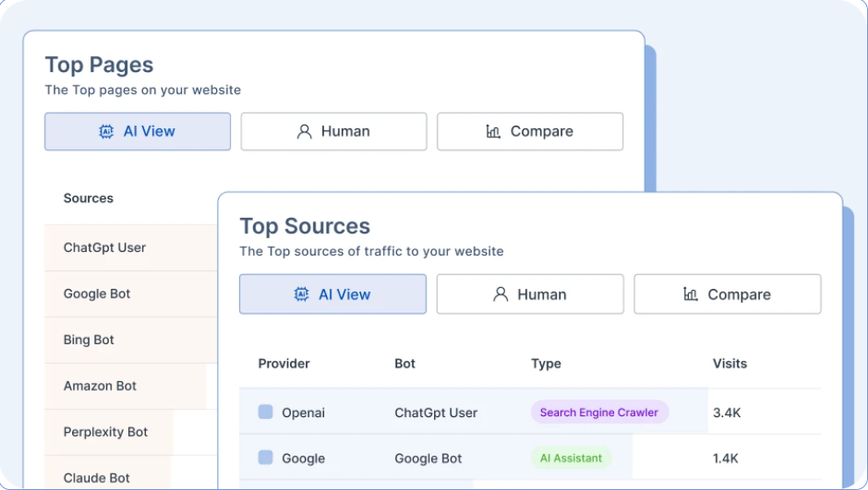Viewport: 868px width, 490px height.
Task: Click person icon in Top Pages Human tab
Action: click(305, 132)
